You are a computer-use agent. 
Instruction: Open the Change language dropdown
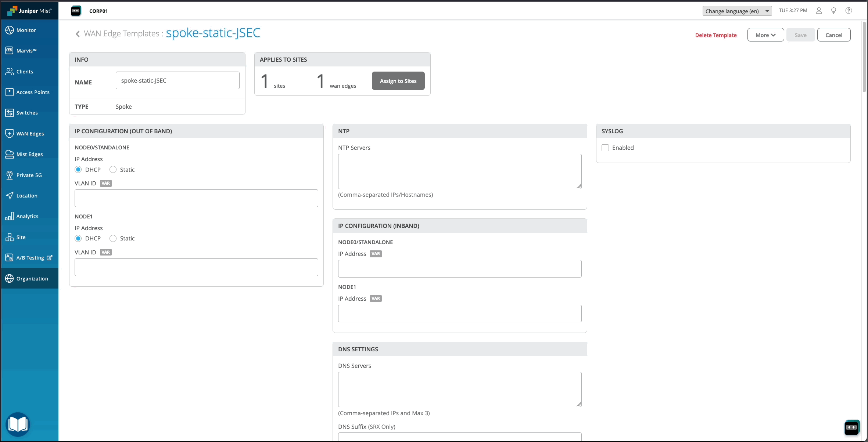[737, 11]
